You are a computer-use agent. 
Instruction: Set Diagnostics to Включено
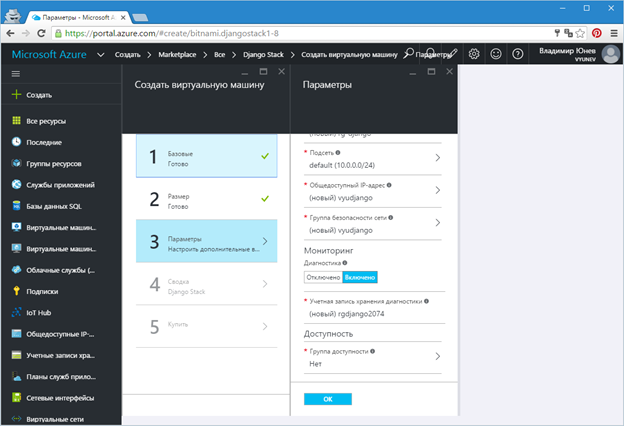(360, 277)
